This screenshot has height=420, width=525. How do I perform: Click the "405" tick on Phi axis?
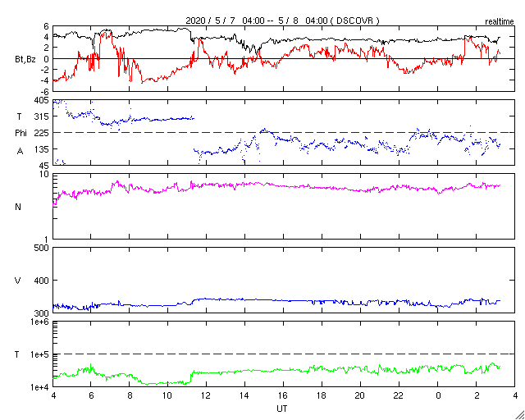[x=42, y=100]
